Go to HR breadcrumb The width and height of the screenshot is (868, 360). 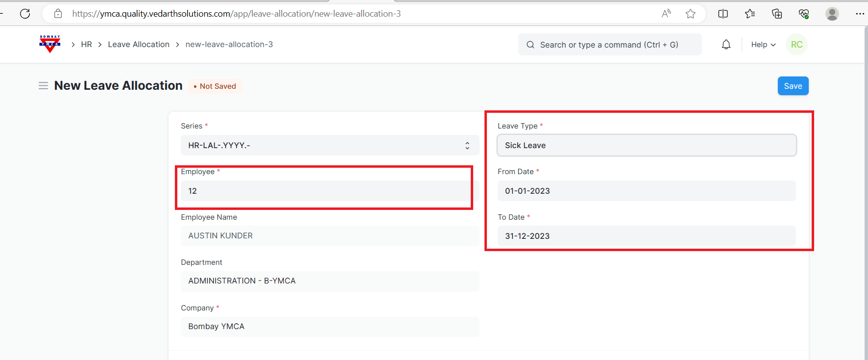tap(86, 45)
